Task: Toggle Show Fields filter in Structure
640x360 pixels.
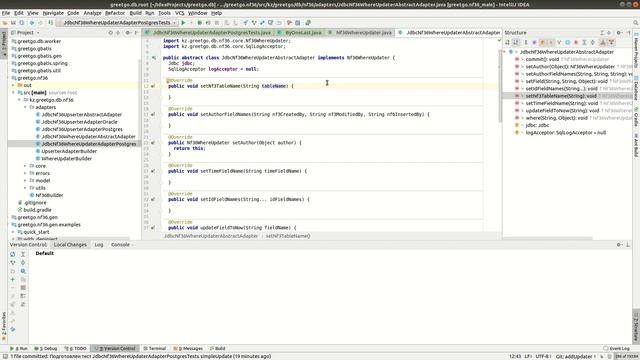Action: click(x=542, y=42)
